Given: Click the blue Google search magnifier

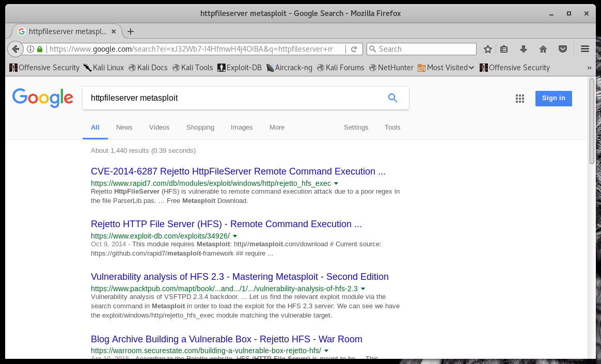Looking at the screenshot, I should [392, 98].
